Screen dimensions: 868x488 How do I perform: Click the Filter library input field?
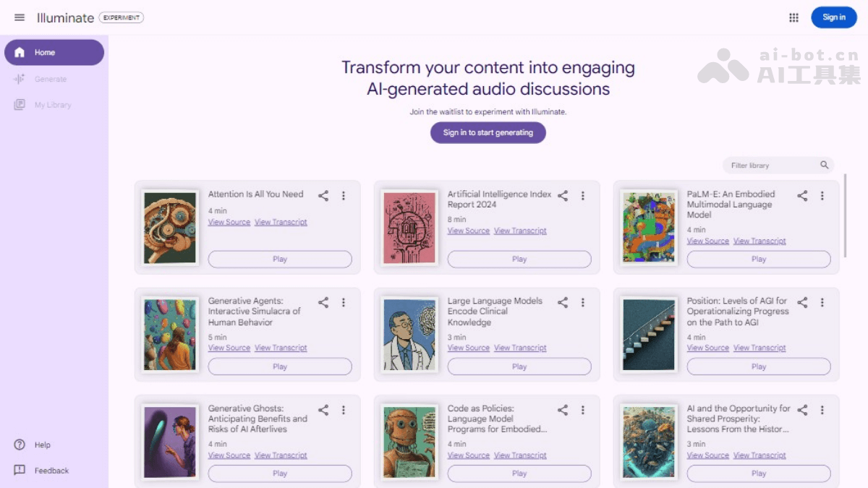[770, 166]
